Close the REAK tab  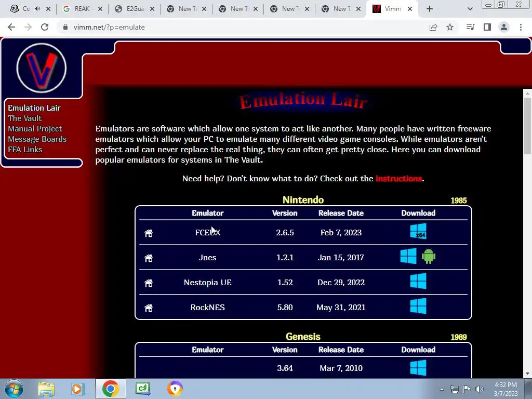pos(100,9)
